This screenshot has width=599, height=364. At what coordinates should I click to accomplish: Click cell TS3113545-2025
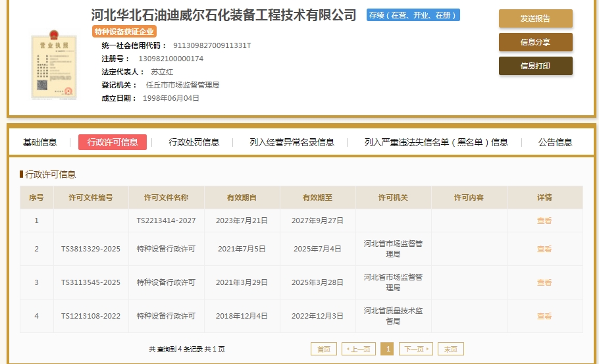click(x=91, y=282)
